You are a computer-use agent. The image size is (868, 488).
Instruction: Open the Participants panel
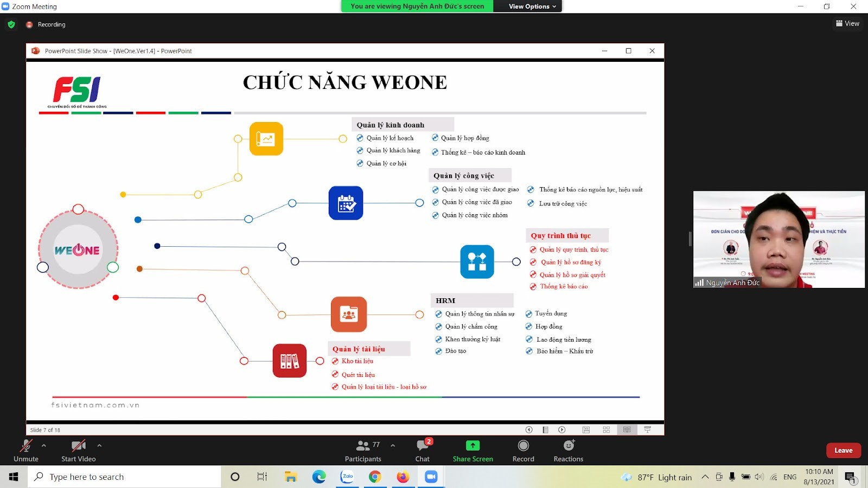[363, 451]
